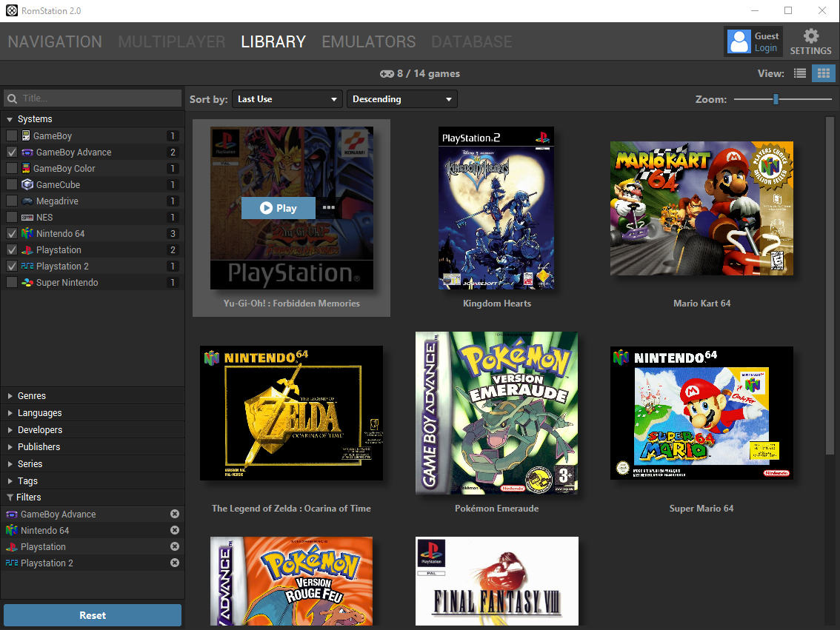The image size is (840, 630).
Task: Remove the Playstation 2 filter
Action: point(175,563)
